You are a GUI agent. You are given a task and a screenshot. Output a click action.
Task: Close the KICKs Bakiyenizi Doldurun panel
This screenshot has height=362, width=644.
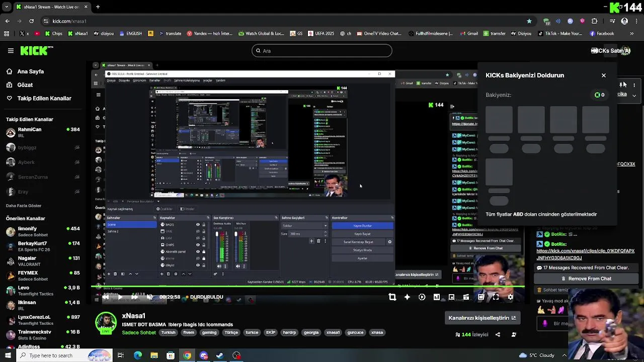tap(604, 75)
